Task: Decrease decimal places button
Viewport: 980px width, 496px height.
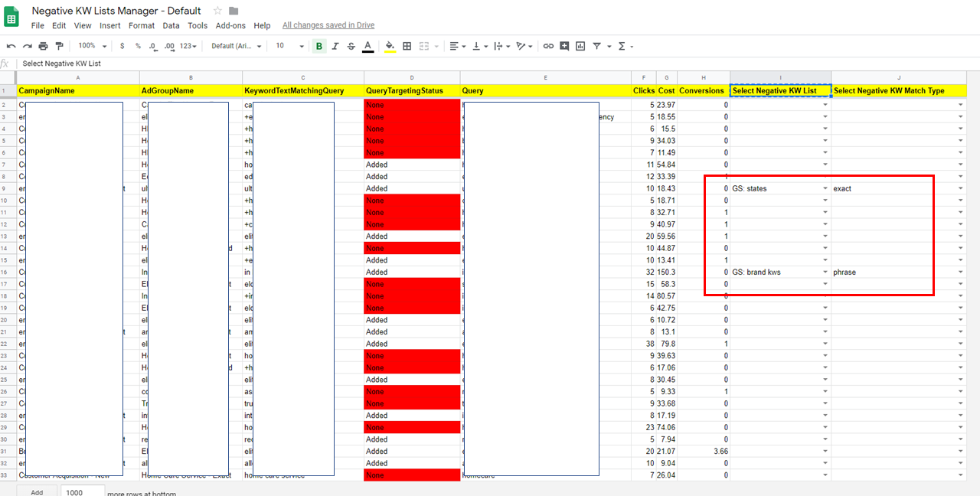Action: (x=154, y=46)
